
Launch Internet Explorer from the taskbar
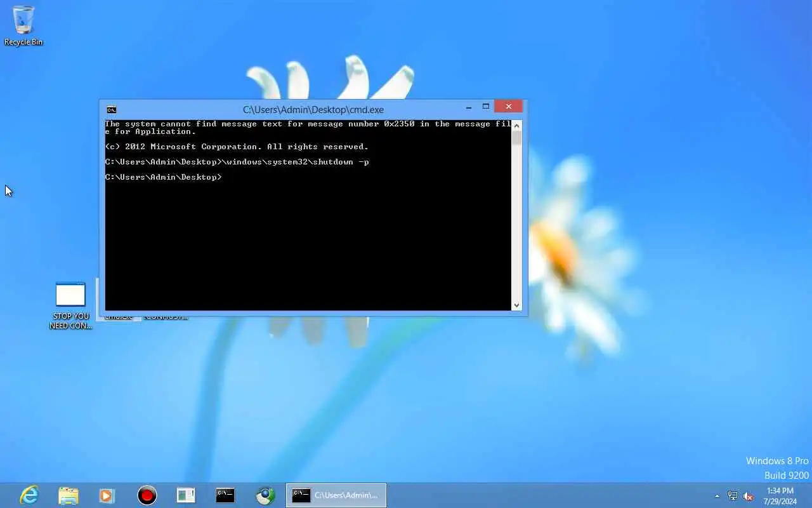pyautogui.click(x=29, y=495)
